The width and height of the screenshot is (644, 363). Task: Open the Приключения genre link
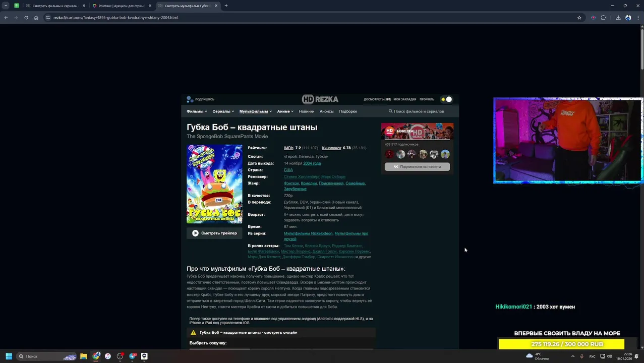pos(331,184)
